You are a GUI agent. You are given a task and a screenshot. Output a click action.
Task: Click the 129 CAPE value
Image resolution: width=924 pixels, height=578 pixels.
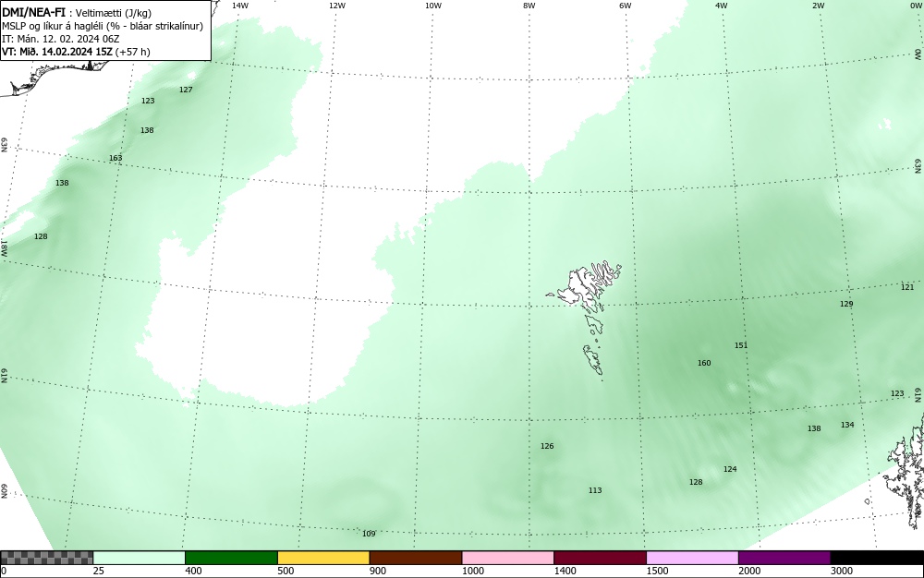click(846, 304)
